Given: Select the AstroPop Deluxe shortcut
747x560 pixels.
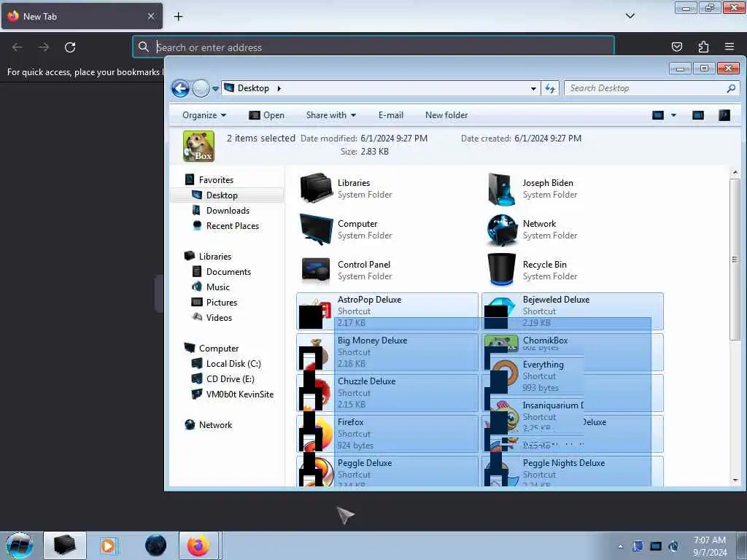Looking at the screenshot, I should click(x=387, y=311).
